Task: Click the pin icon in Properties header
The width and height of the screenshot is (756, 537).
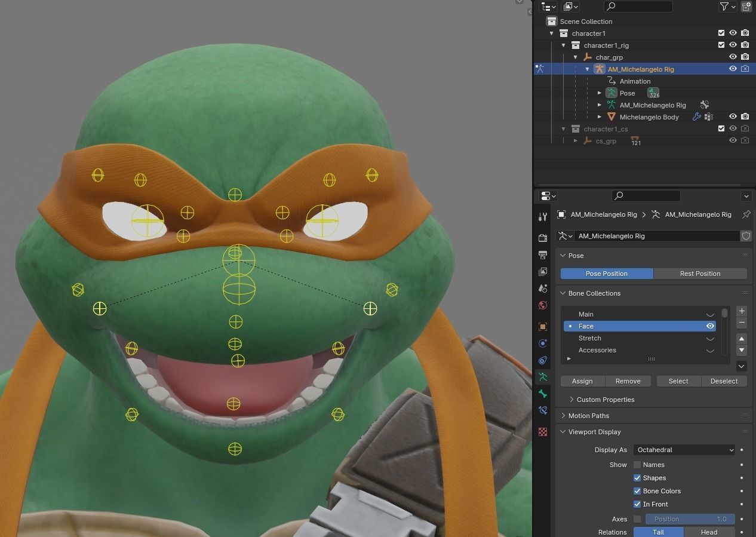Action: pyautogui.click(x=746, y=214)
